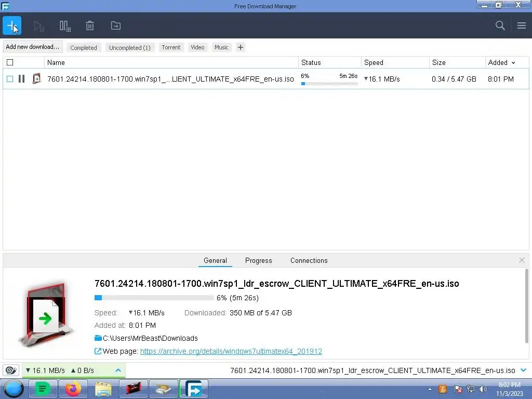Click the volume speaker tray icon
The height and width of the screenshot is (399, 532).
click(483, 389)
